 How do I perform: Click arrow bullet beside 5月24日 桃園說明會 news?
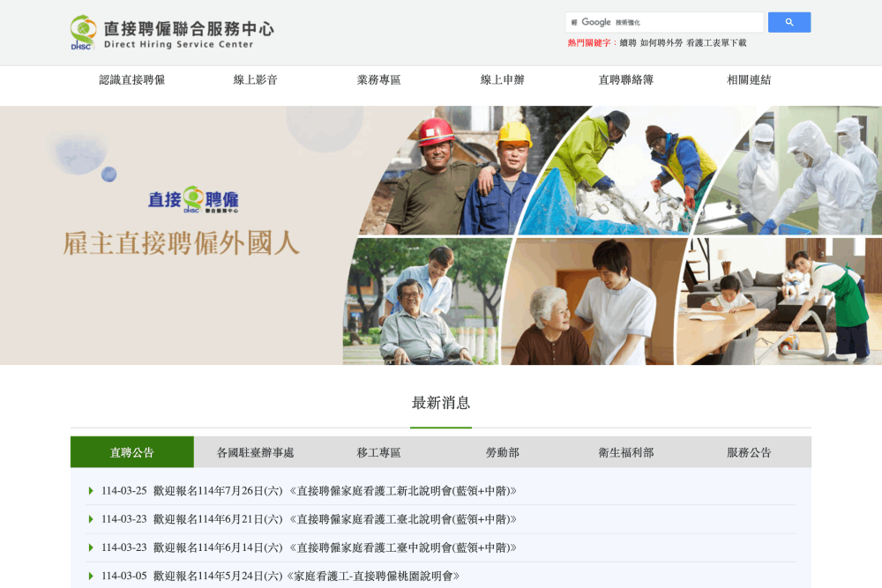coord(91,576)
